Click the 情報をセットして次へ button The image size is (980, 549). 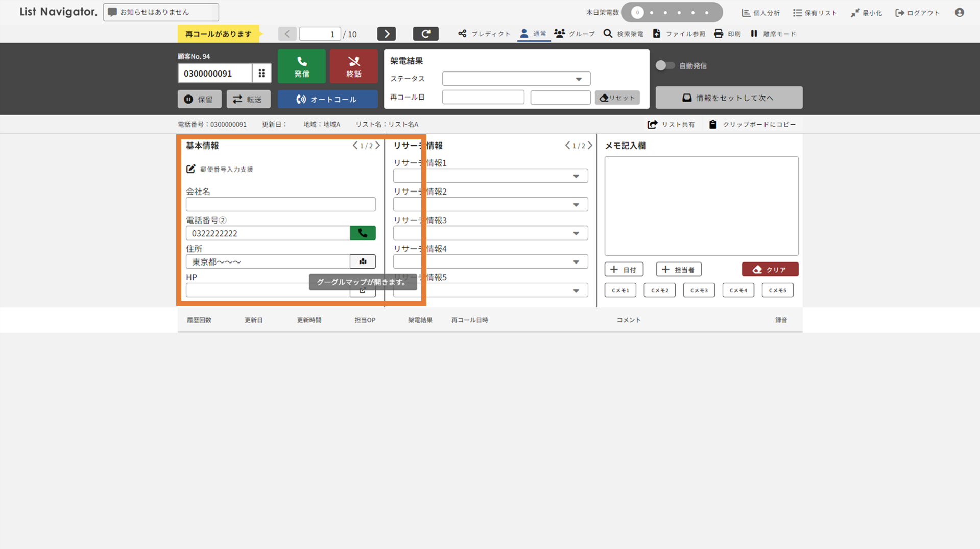click(x=728, y=98)
